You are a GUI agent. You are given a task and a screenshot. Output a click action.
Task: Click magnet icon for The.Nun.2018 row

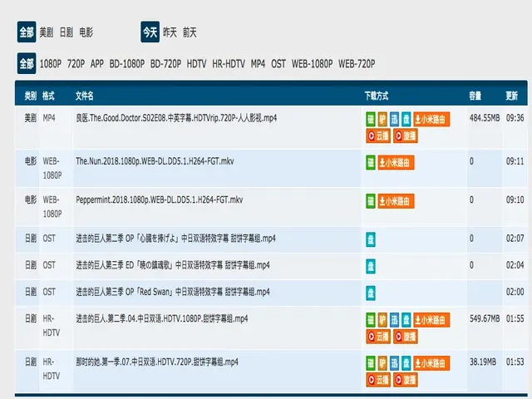[x=371, y=163]
